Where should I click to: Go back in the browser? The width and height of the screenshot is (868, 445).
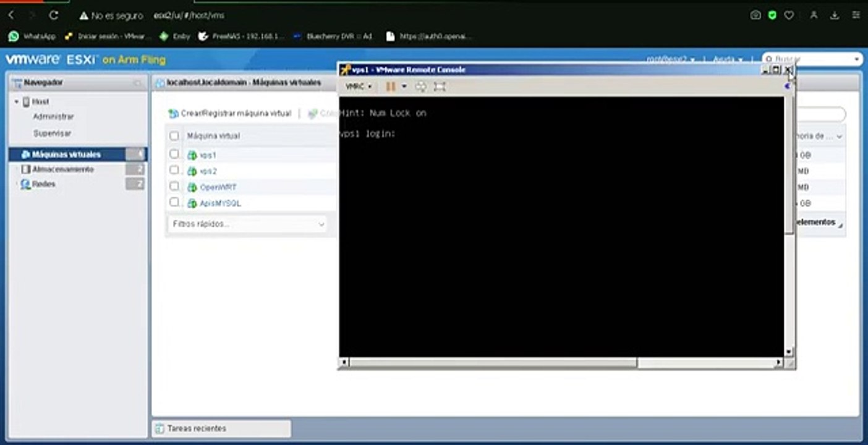point(11,15)
